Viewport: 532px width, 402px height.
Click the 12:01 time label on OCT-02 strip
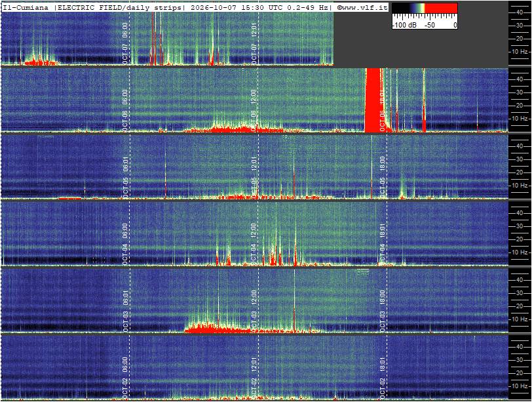(254, 364)
